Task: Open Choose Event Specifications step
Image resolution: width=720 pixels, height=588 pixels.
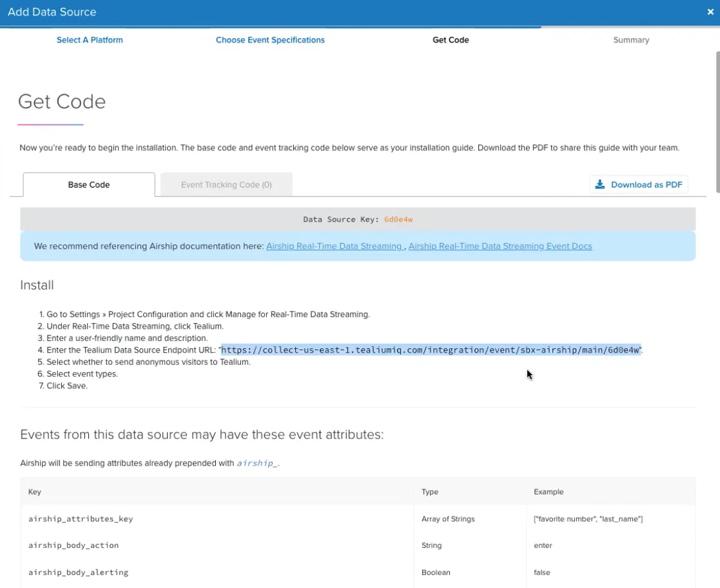Action: pos(270,40)
